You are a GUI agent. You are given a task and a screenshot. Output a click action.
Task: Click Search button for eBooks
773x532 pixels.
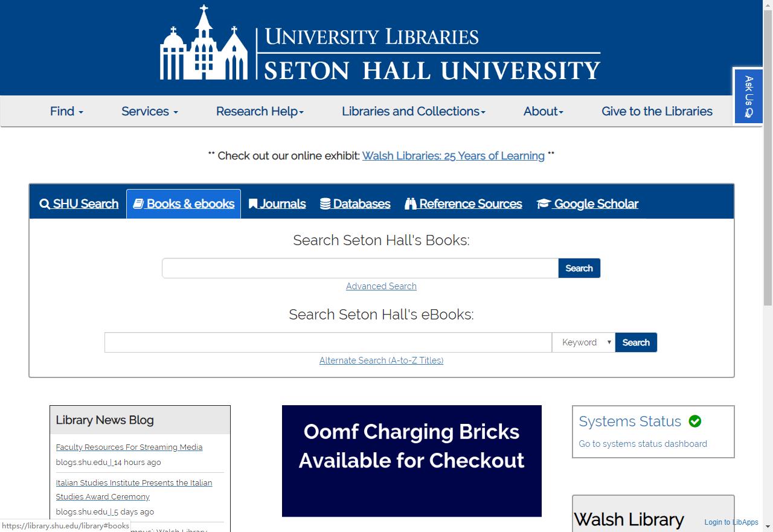[636, 342]
